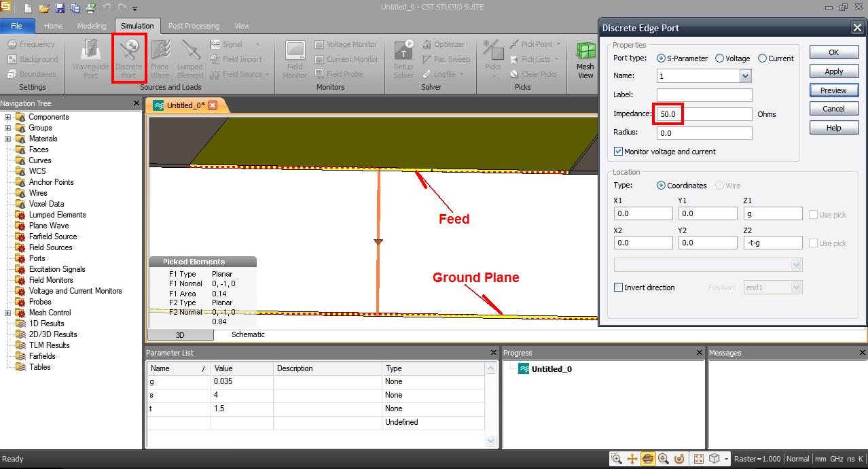This screenshot has width=868, height=469.
Task: Click OK in Discrete Edge Port dialog
Action: pyautogui.click(x=833, y=52)
